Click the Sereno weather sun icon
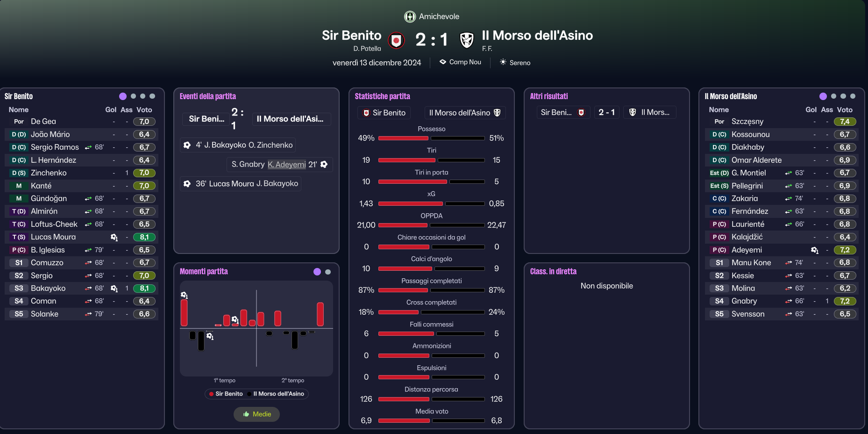Screen dimensions: 868x434 [x=503, y=62]
